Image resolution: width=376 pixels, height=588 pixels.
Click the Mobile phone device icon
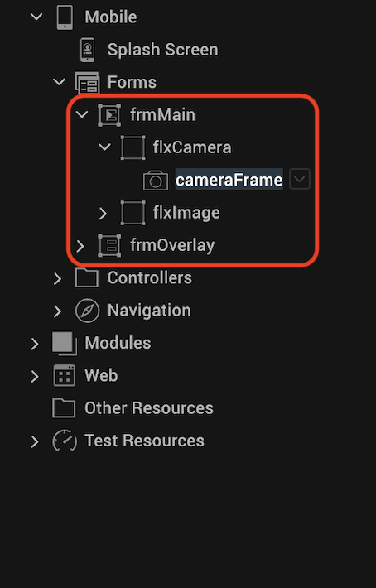coord(65,17)
